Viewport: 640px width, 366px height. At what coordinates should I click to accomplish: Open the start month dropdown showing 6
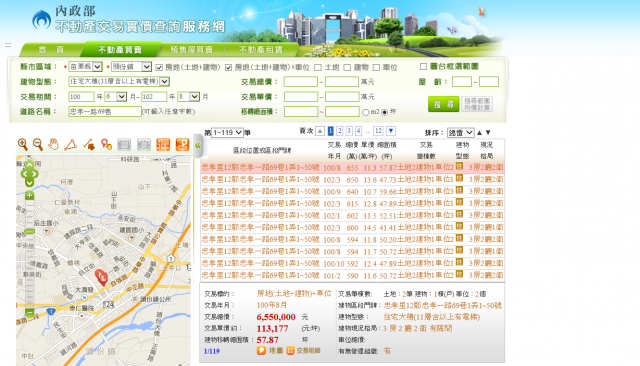[116, 97]
